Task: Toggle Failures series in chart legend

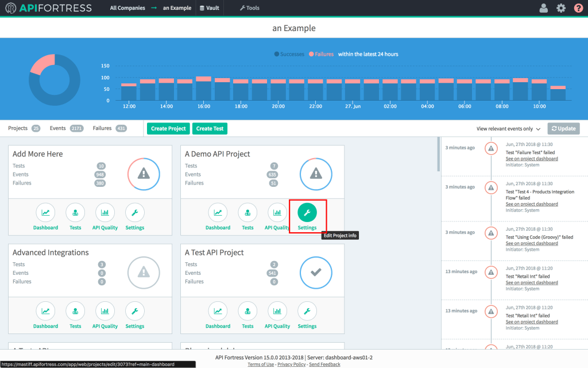Action: 322,54
